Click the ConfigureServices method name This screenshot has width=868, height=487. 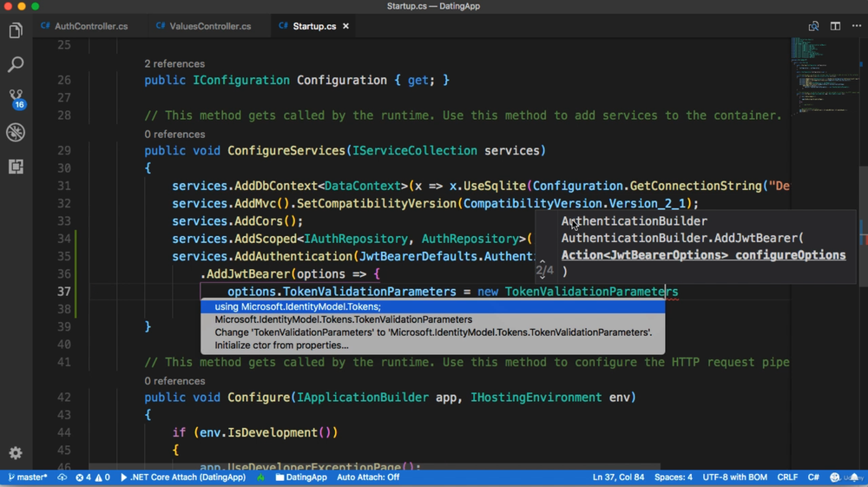286,150
